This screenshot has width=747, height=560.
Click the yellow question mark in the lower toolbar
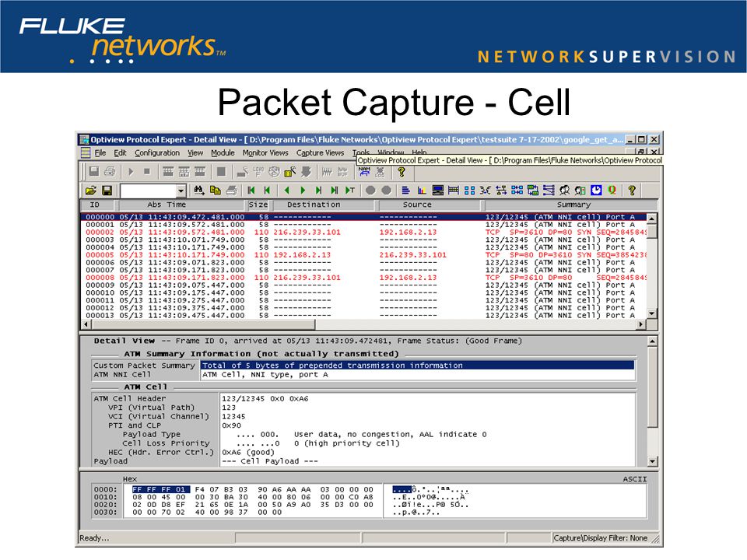click(x=632, y=191)
